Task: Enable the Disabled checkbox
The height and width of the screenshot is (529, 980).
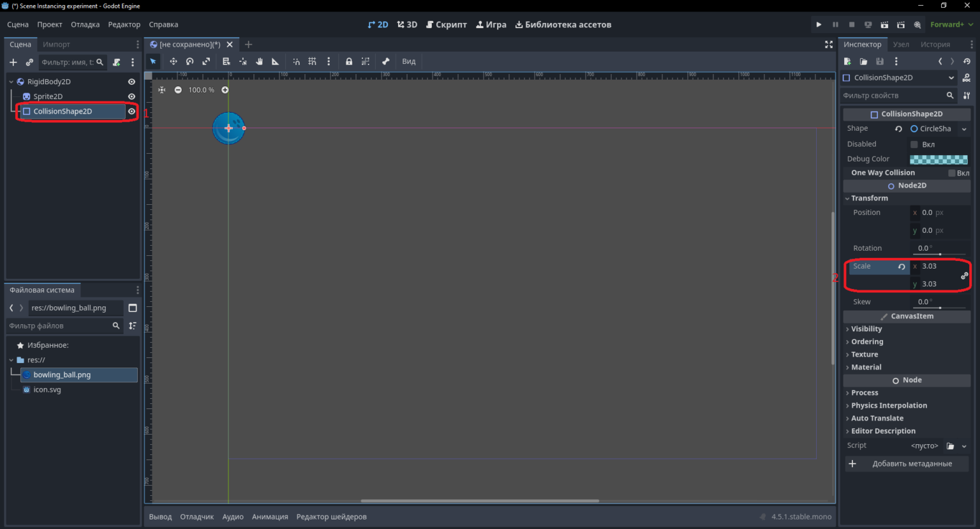Action: [x=914, y=144]
